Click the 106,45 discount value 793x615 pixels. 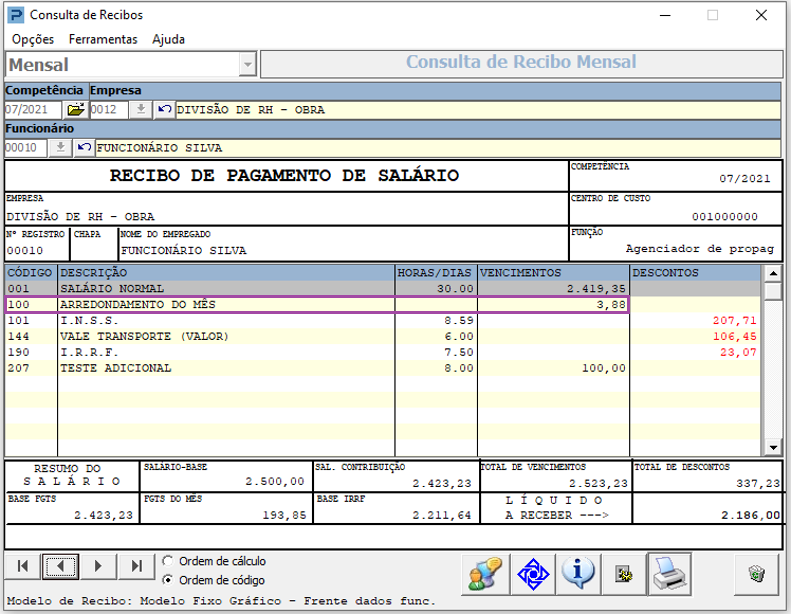coord(734,336)
